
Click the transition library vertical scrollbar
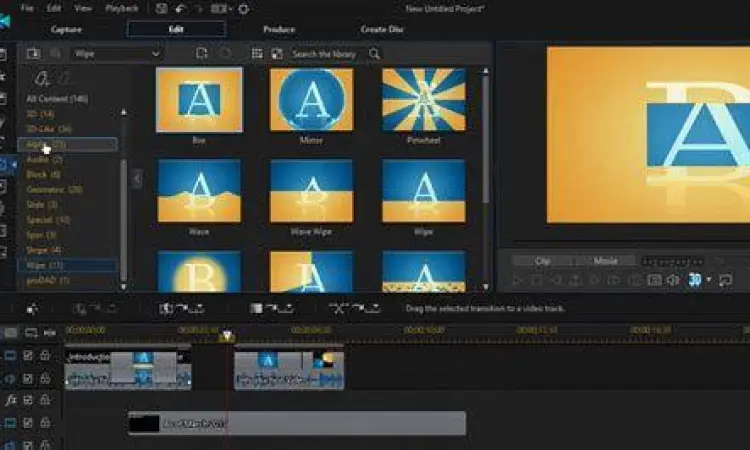pyautogui.click(x=485, y=139)
